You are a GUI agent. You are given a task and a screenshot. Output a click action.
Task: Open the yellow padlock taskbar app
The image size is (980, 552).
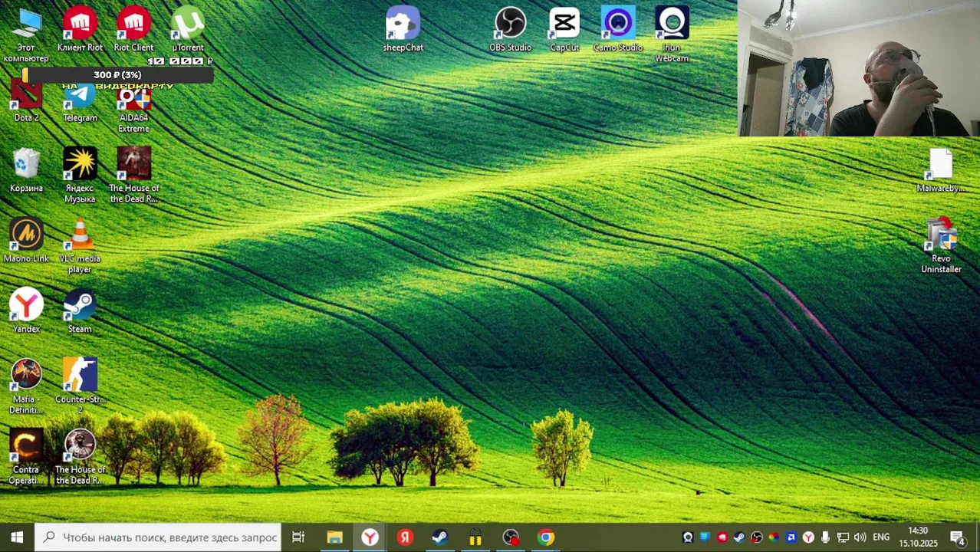475,537
